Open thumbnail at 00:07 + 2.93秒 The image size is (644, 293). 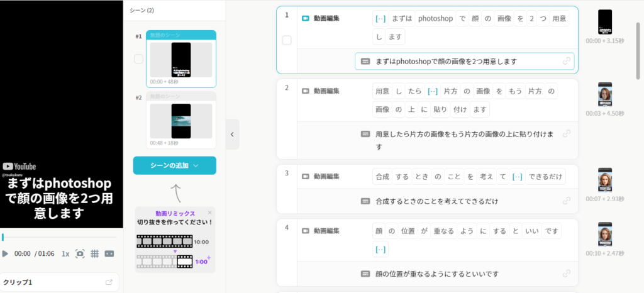604,180
